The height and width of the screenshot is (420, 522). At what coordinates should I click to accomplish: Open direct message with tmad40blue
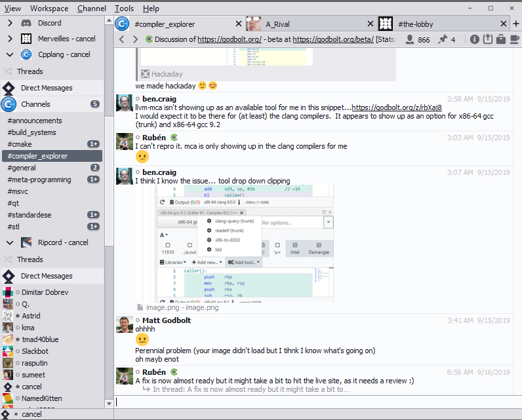pyautogui.click(x=52, y=339)
